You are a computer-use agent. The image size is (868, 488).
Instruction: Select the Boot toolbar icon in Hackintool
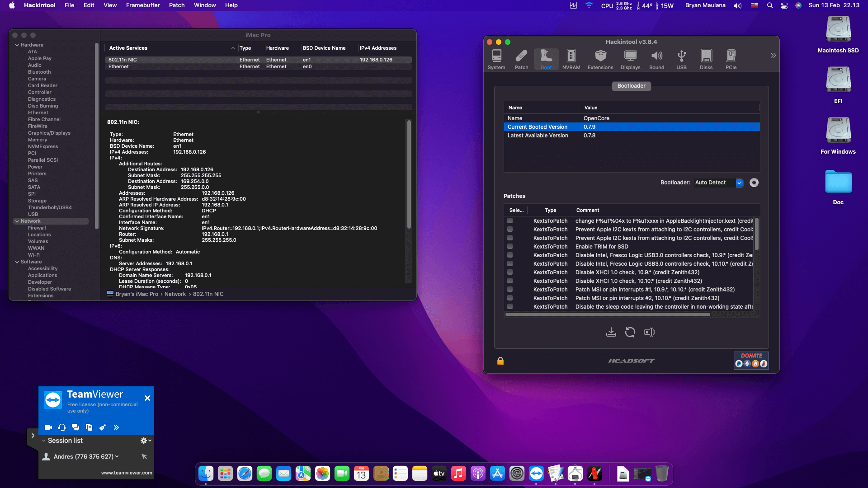[x=546, y=59]
